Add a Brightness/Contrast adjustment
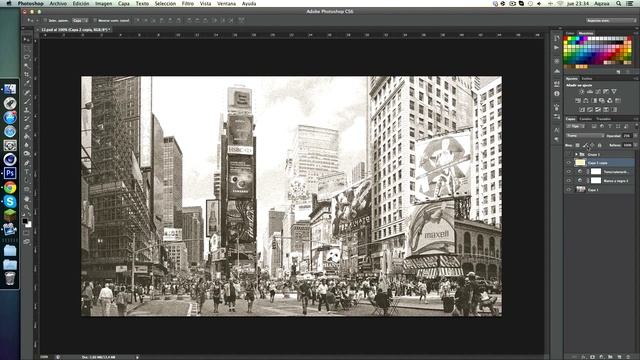640x360 pixels. tap(582, 92)
